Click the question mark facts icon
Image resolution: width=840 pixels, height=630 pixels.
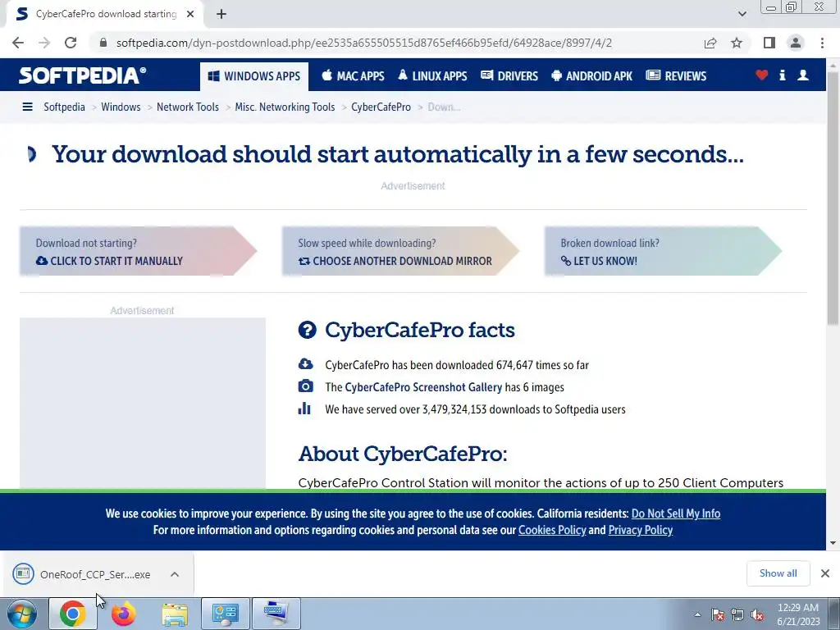pyautogui.click(x=307, y=330)
